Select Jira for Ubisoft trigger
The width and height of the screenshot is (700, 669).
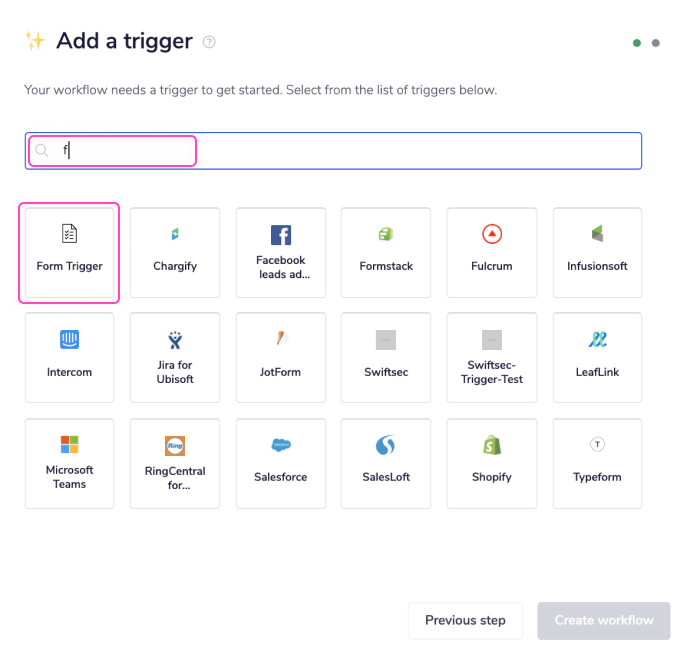pyautogui.click(x=175, y=357)
